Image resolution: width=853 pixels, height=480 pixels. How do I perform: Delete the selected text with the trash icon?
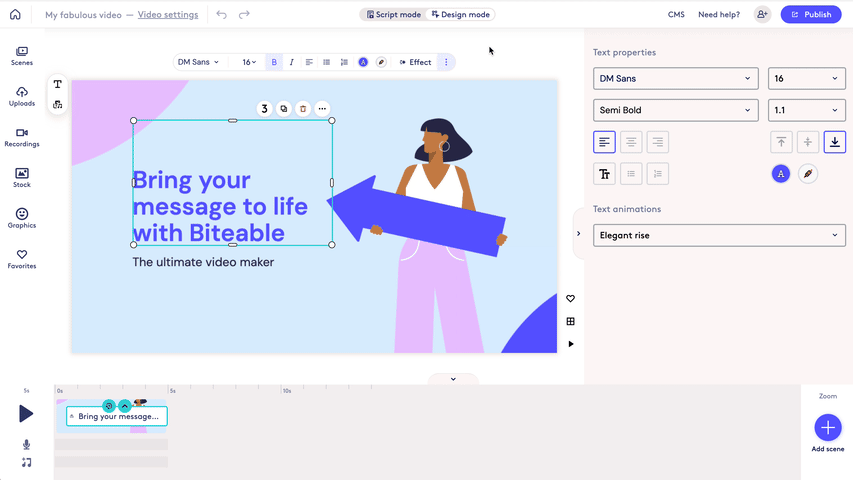tap(303, 109)
